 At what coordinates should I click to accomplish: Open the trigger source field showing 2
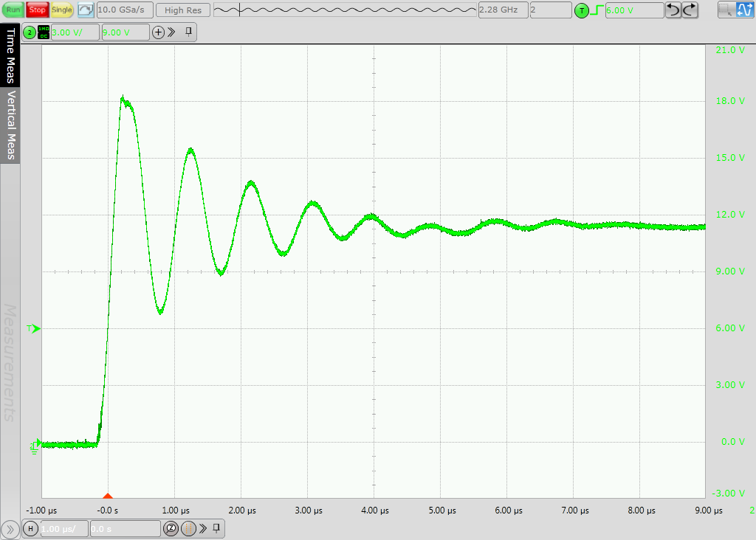(551, 10)
